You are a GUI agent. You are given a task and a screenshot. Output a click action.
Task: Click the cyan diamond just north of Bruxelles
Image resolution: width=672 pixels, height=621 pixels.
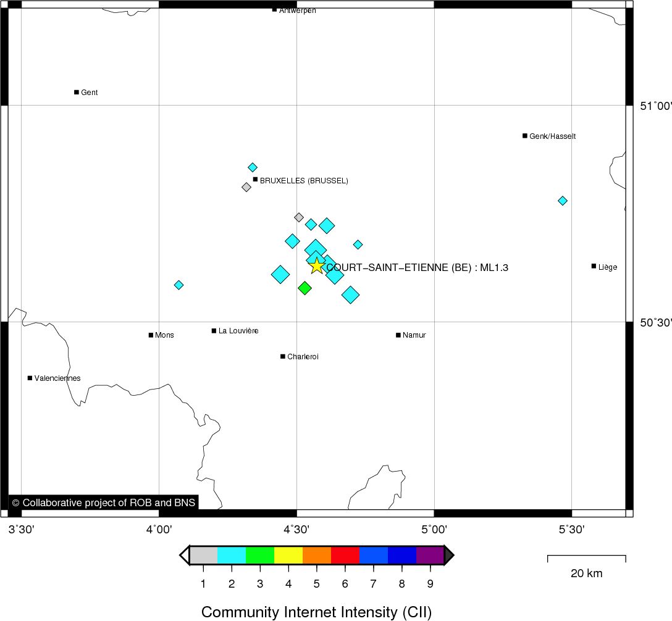pyautogui.click(x=253, y=167)
